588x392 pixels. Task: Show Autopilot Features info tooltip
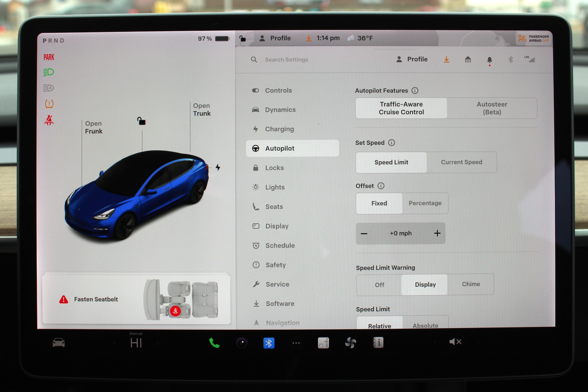(415, 91)
